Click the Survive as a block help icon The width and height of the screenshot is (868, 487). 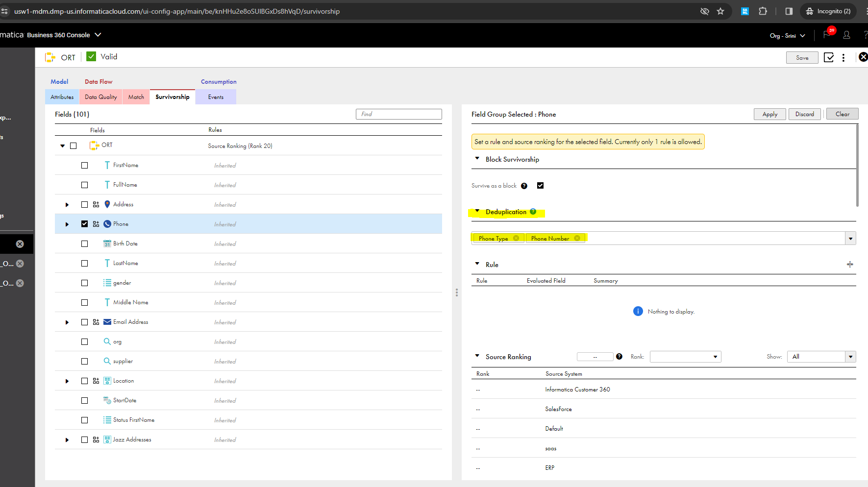click(x=524, y=186)
